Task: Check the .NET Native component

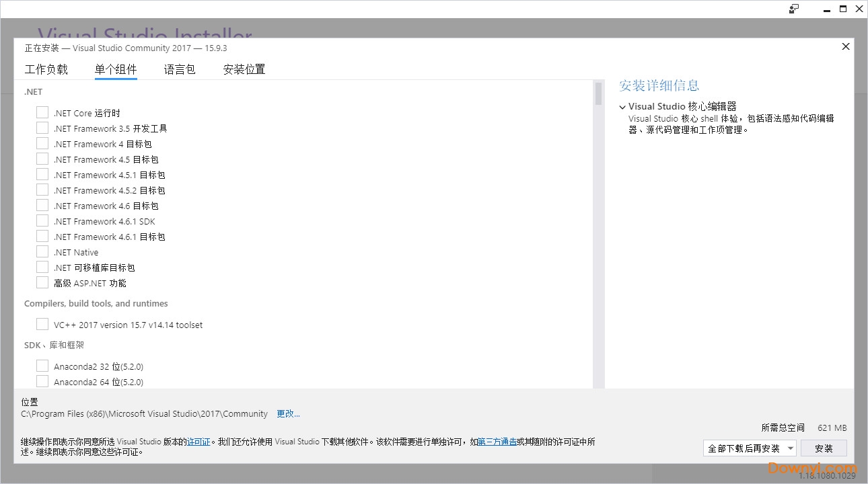Action: pos(42,251)
